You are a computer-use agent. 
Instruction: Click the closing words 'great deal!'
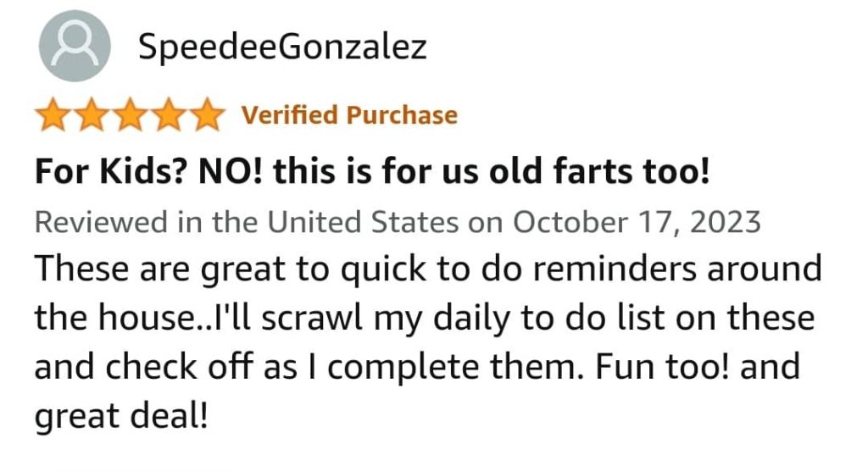click(122, 416)
